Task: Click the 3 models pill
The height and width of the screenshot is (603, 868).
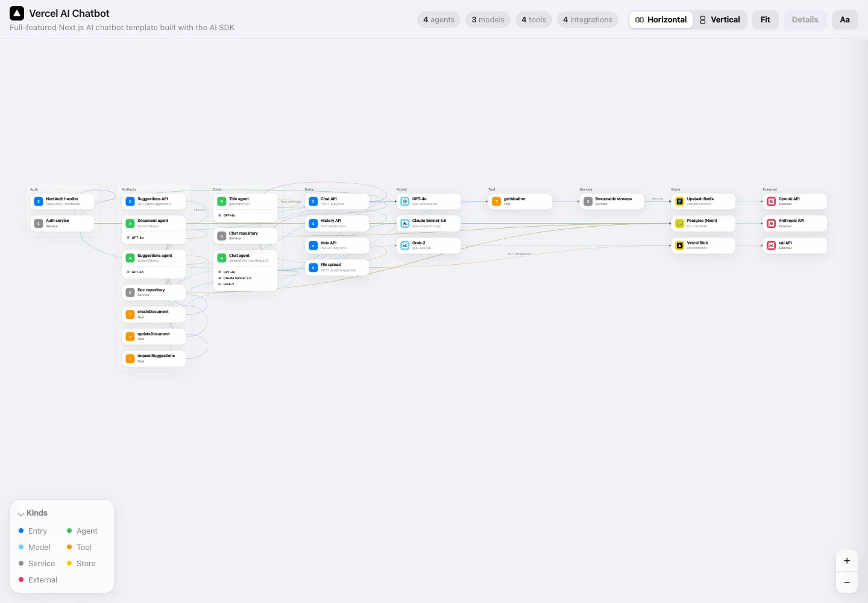Action: click(488, 20)
